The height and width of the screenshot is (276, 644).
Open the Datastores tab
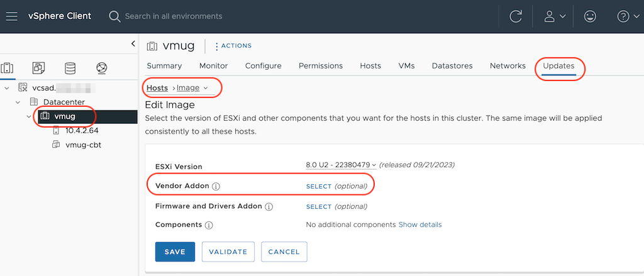pyautogui.click(x=452, y=66)
